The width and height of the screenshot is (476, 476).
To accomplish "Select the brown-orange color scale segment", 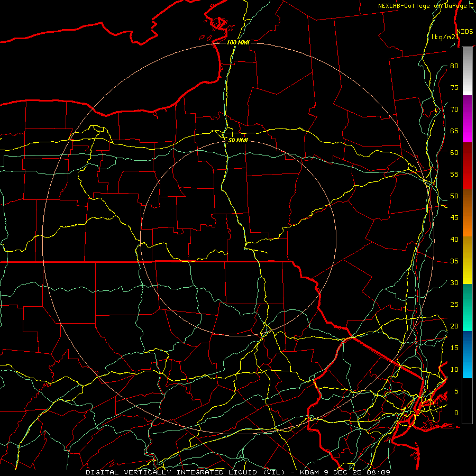I will pyautogui.click(x=467, y=213).
